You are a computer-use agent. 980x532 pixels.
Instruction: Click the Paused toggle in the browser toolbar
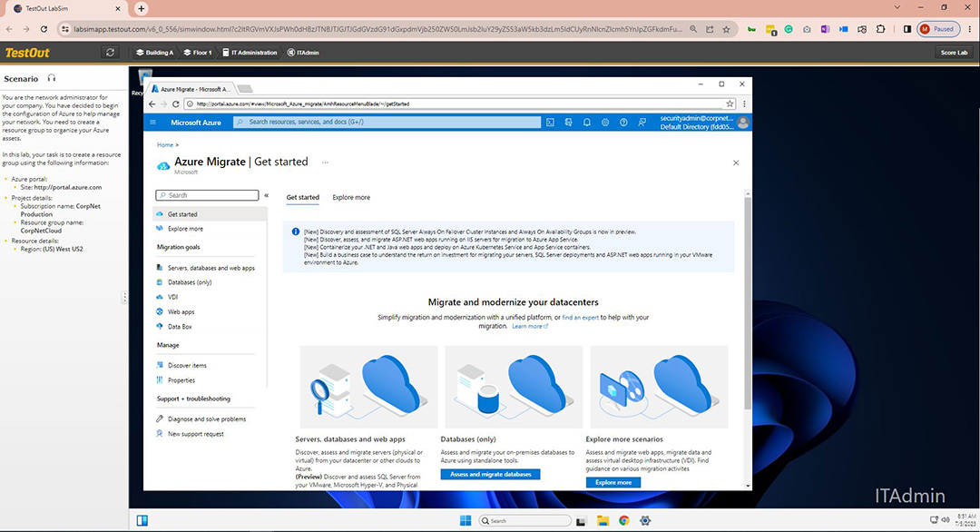(x=938, y=28)
